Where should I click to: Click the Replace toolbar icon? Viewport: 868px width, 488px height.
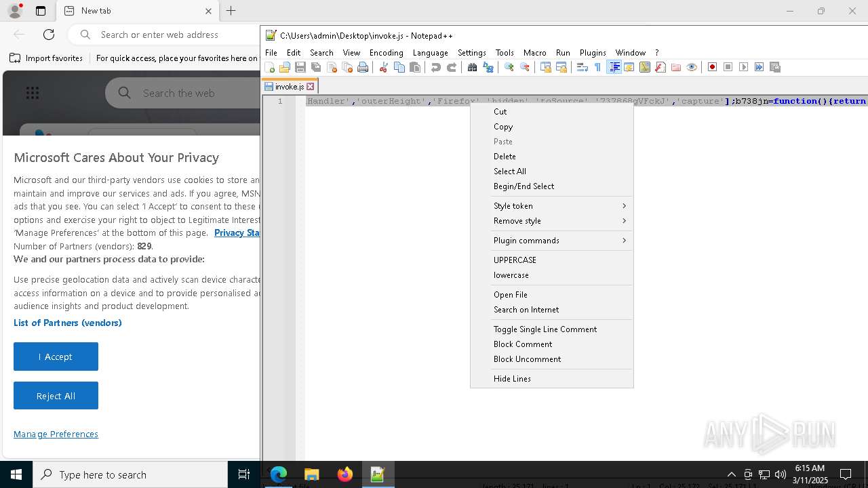point(488,67)
